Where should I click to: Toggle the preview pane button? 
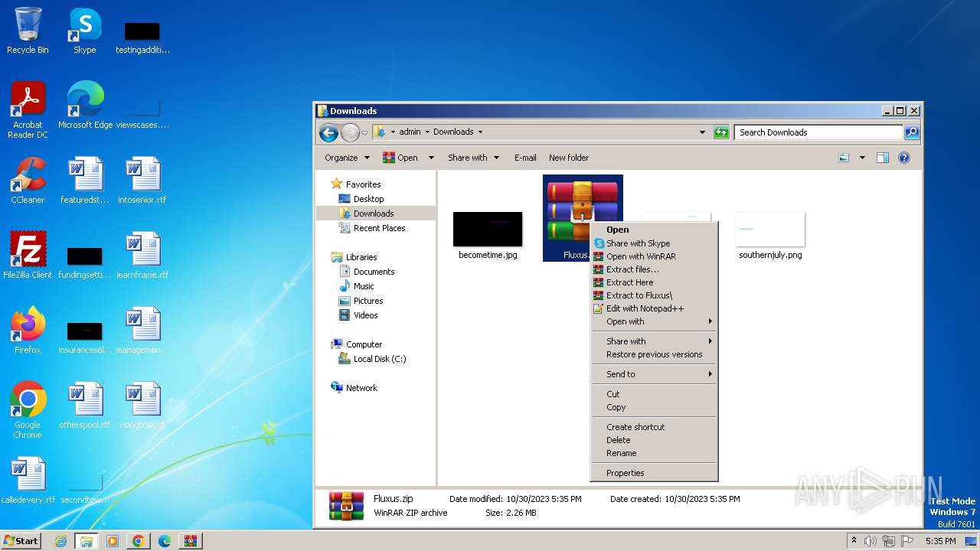[x=883, y=158]
